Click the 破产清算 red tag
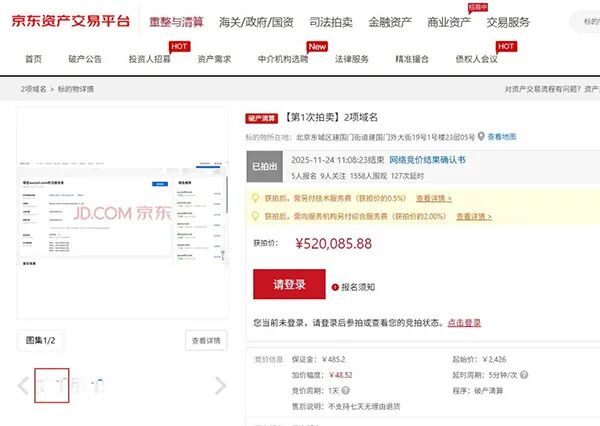This screenshot has width=600, height=426. click(x=261, y=118)
